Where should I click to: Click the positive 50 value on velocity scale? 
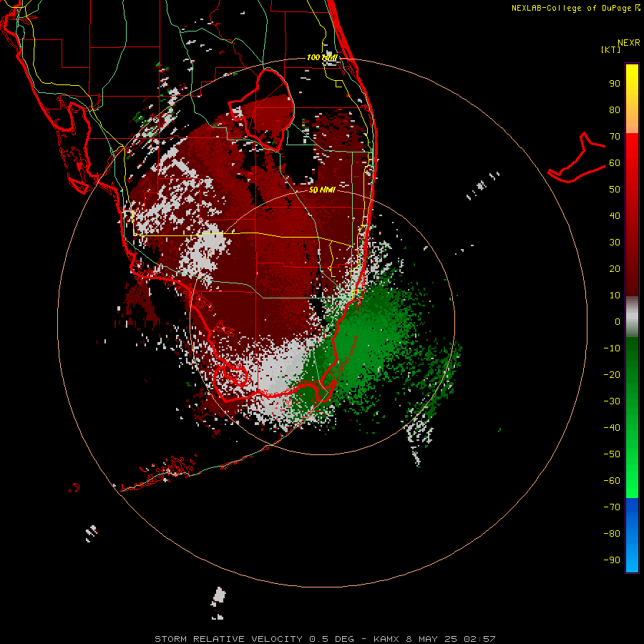[615, 190]
